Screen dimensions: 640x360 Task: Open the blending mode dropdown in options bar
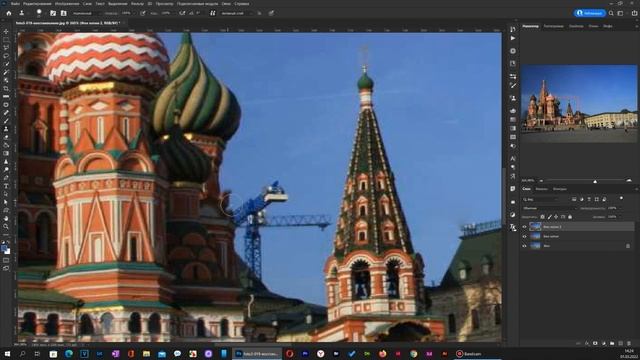tap(86, 13)
